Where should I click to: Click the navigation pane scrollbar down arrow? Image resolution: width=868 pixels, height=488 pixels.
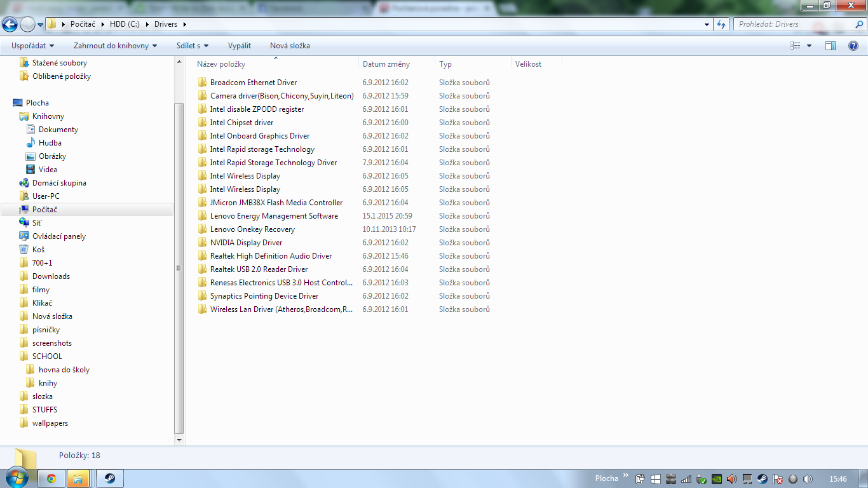click(x=179, y=440)
